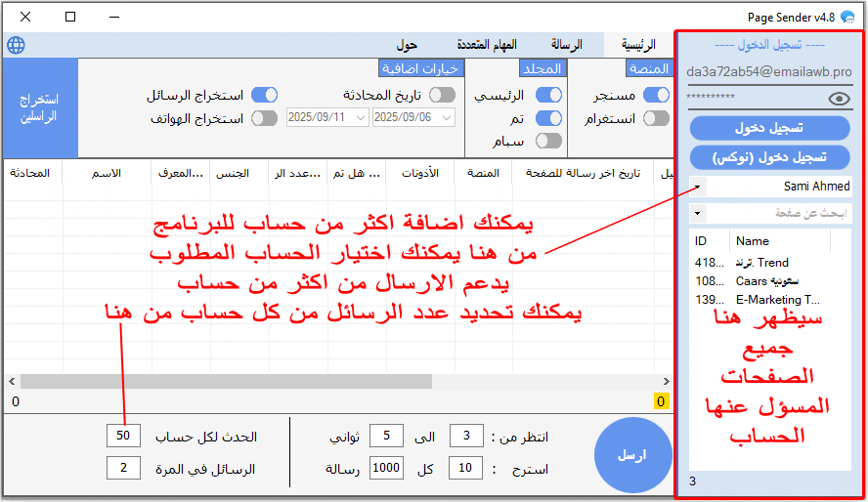Click the yellow 0 counter badge

pos(661,401)
